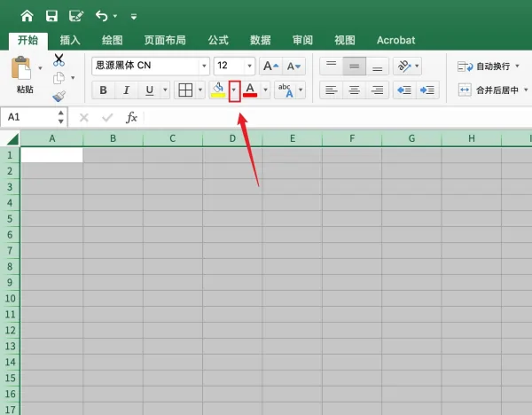This screenshot has width=532, height=415.
Task: Open the 公式 ribbon tab
Action: 218,41
